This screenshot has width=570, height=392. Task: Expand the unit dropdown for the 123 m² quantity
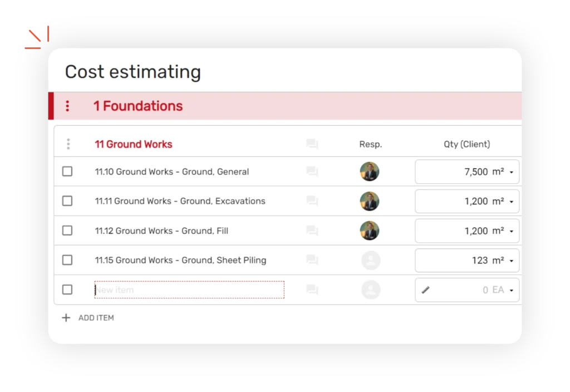511,261
